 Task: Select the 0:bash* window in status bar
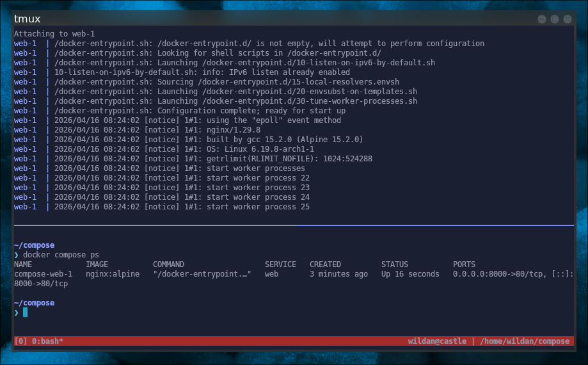point(47,341)
